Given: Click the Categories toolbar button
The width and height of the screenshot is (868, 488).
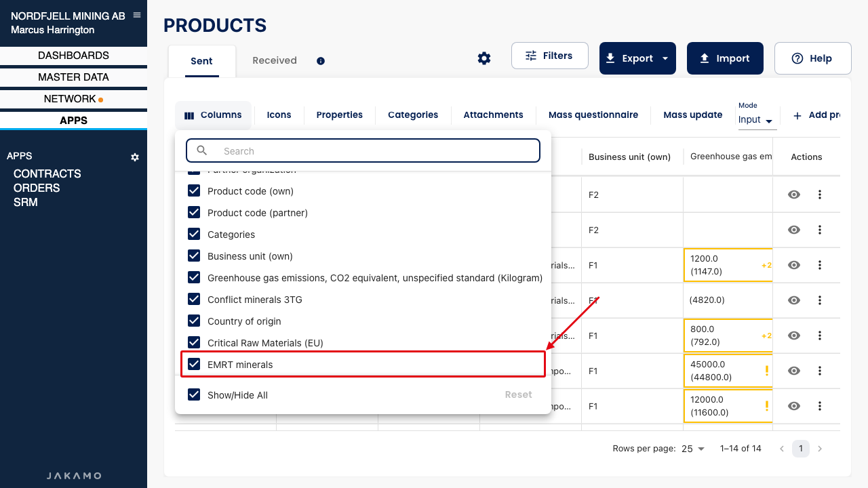Looking at the screenshot, I should coord(413,115).
